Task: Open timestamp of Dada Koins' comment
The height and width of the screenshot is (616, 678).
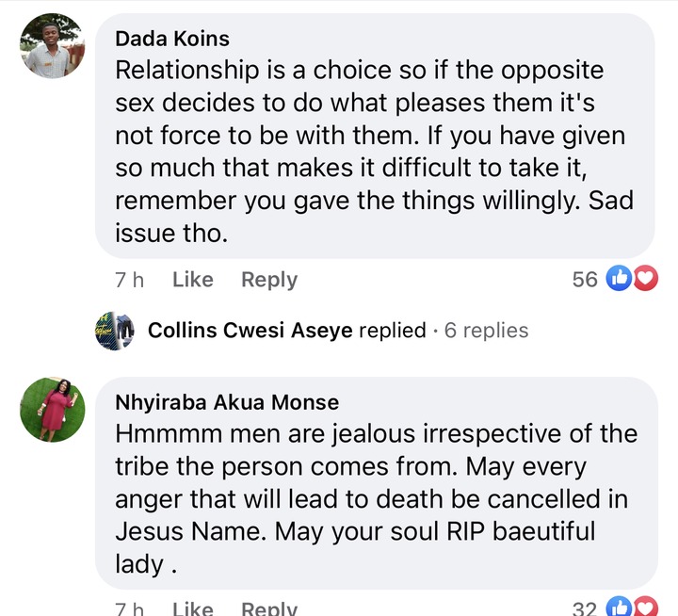Action: 129,280
